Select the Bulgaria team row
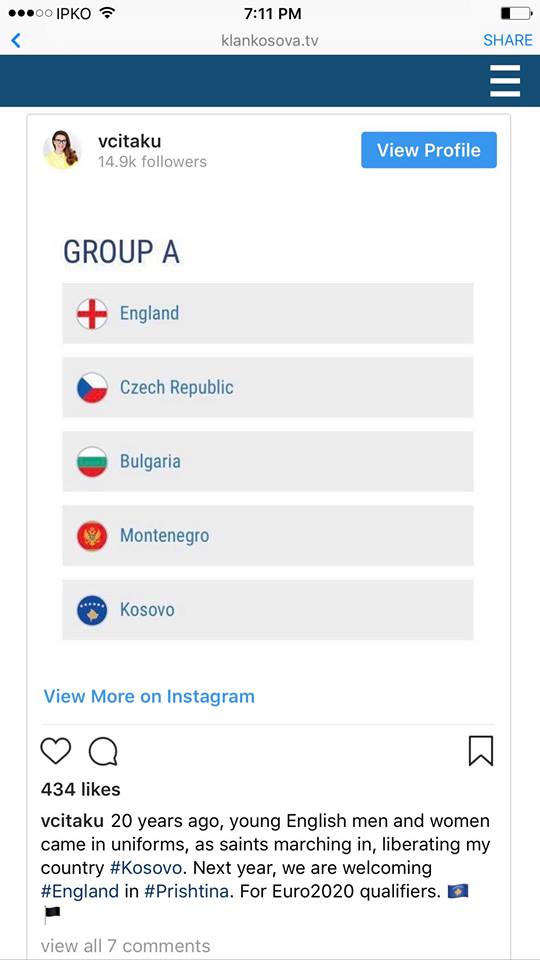Image resolution: width=540 pixels, height=960 pixels. 268,462
